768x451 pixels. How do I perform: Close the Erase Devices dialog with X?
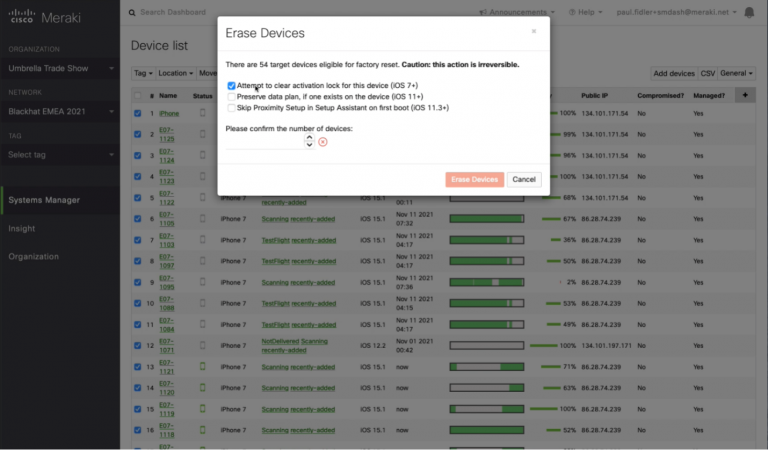533,31
